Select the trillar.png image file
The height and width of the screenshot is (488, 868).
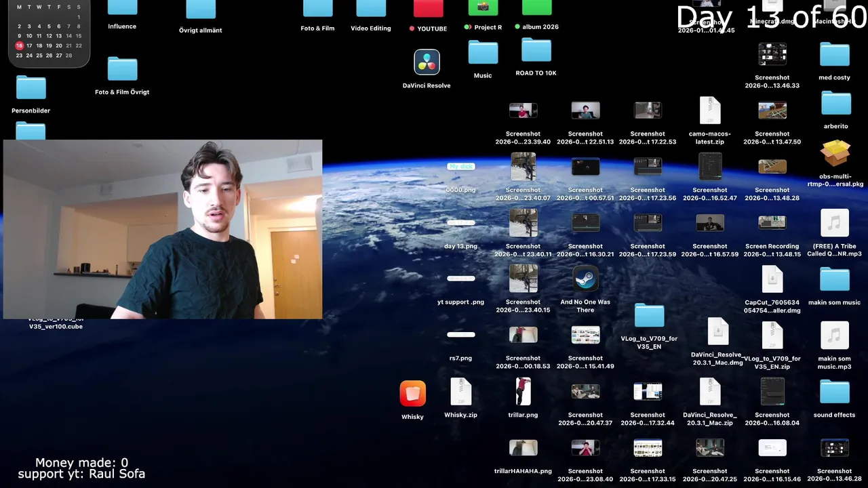(523, 392)
